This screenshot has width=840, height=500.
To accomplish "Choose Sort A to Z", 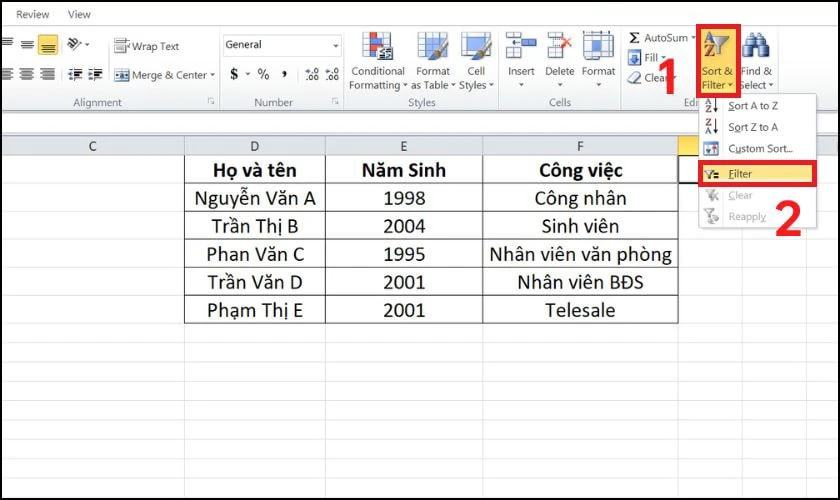I will pos(758,106).
